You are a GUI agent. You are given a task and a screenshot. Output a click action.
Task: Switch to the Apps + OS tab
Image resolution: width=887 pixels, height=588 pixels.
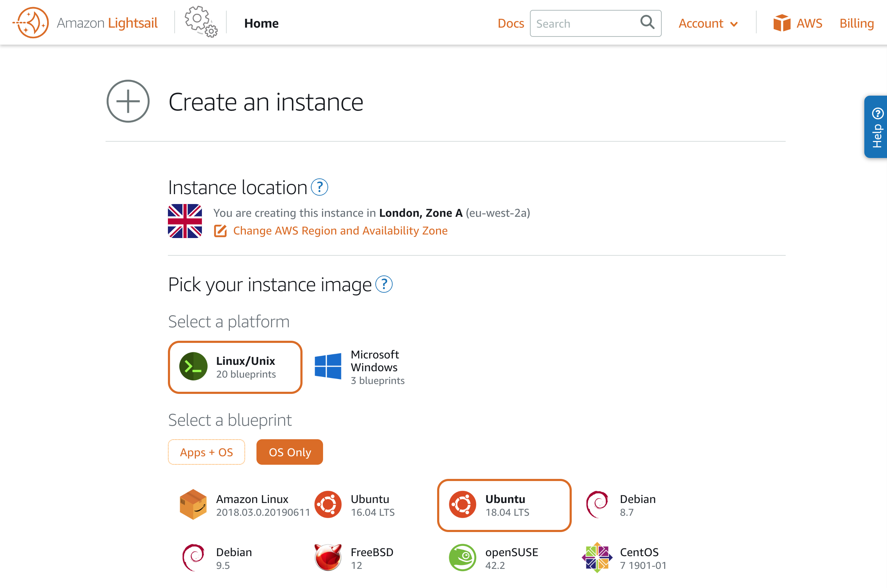point(207,452)
